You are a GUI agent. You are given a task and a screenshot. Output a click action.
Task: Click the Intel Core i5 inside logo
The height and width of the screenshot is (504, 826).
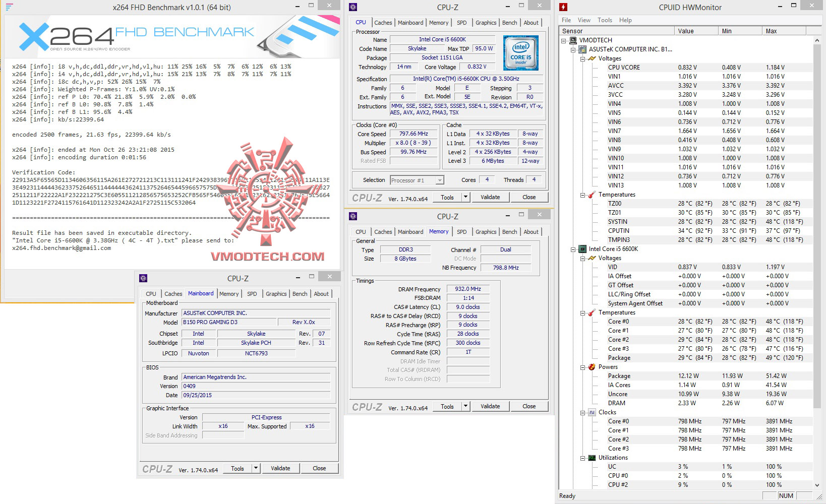(521, 52)
